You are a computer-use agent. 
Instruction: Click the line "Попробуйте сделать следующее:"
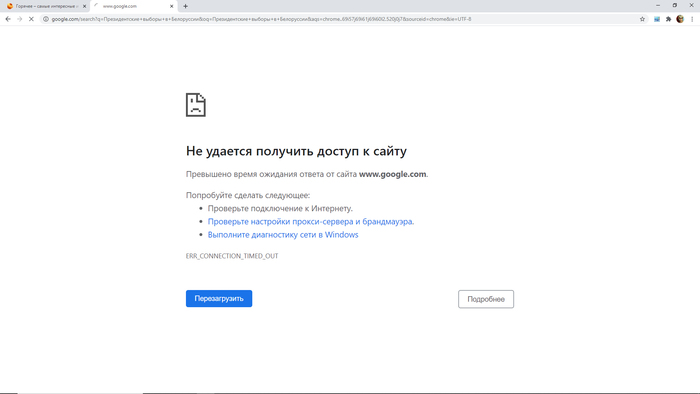pyautogui.click(x=248, y=195)
